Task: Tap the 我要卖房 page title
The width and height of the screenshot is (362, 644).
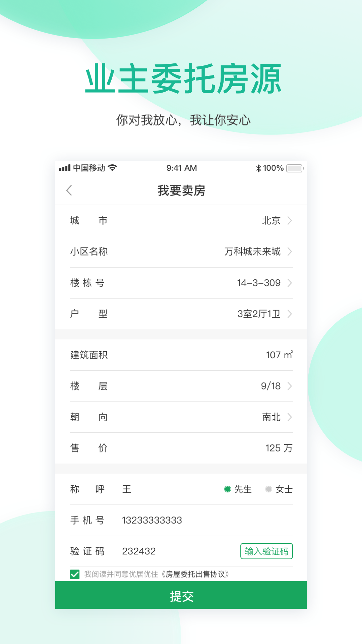Action: click(x=181, y=191)
